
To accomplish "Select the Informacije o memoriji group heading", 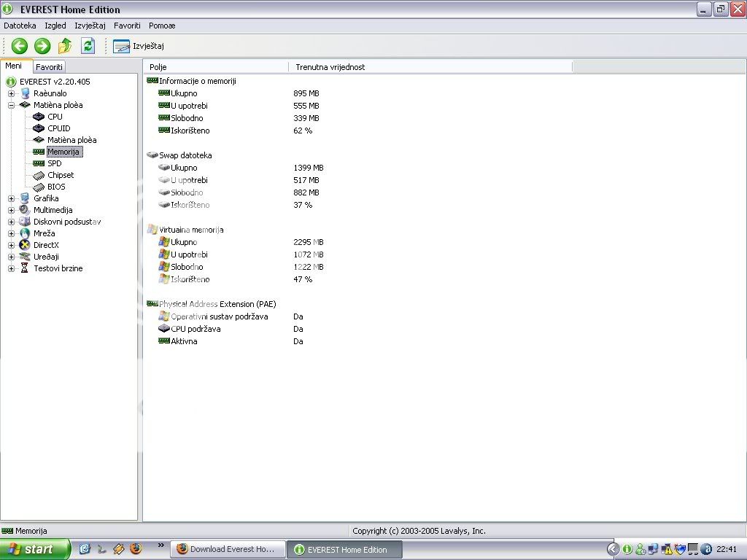I will (197, 81).
